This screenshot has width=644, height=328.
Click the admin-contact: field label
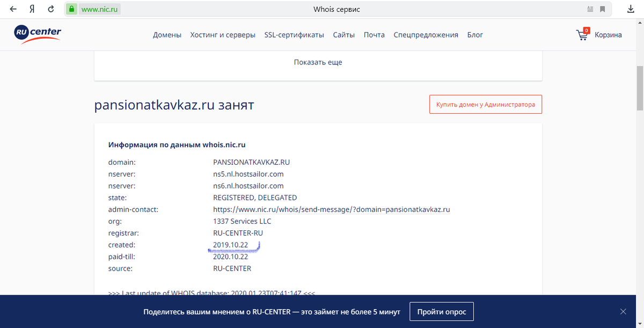133,209
